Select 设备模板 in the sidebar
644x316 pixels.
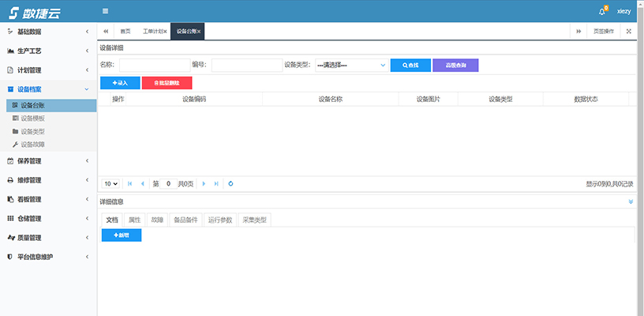[32, 118]
